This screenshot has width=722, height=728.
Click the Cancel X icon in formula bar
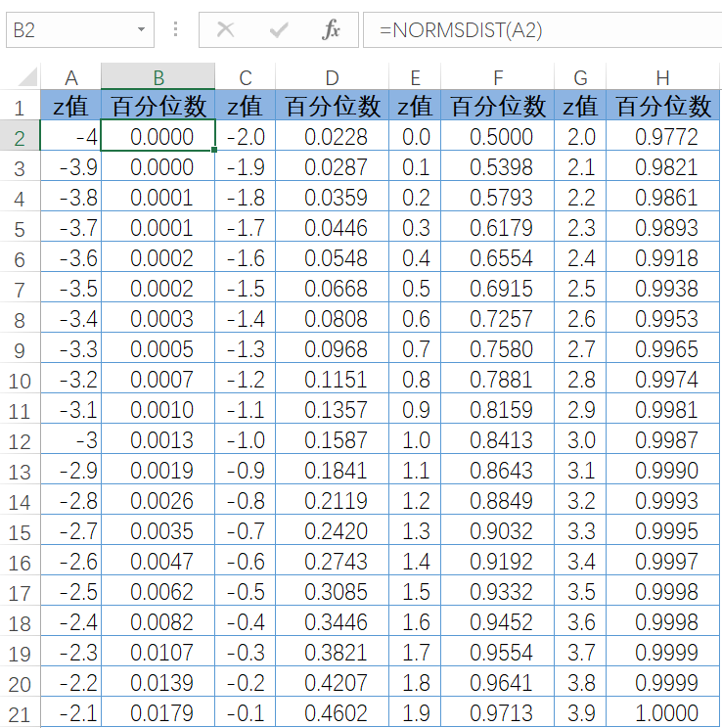click(x=226, y=30)
